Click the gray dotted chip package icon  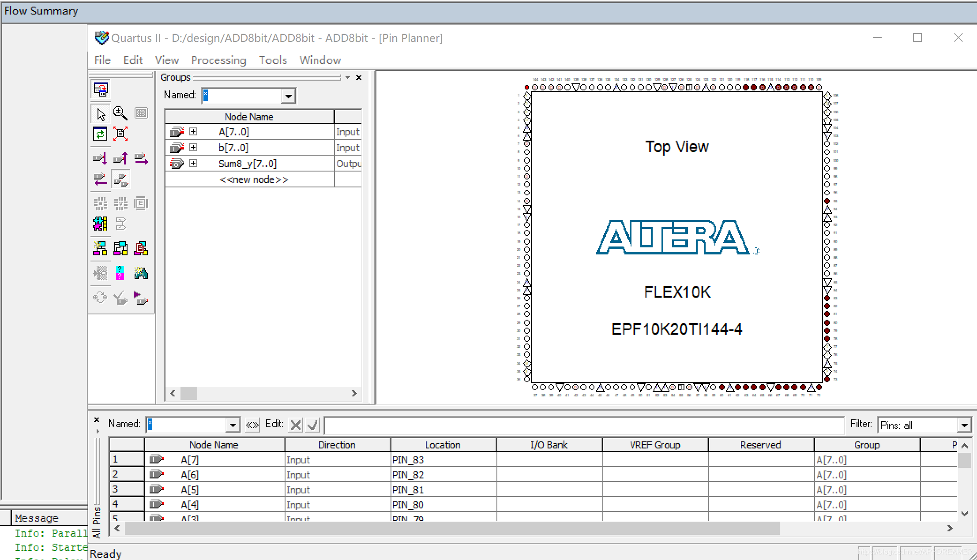coord(100,203)
